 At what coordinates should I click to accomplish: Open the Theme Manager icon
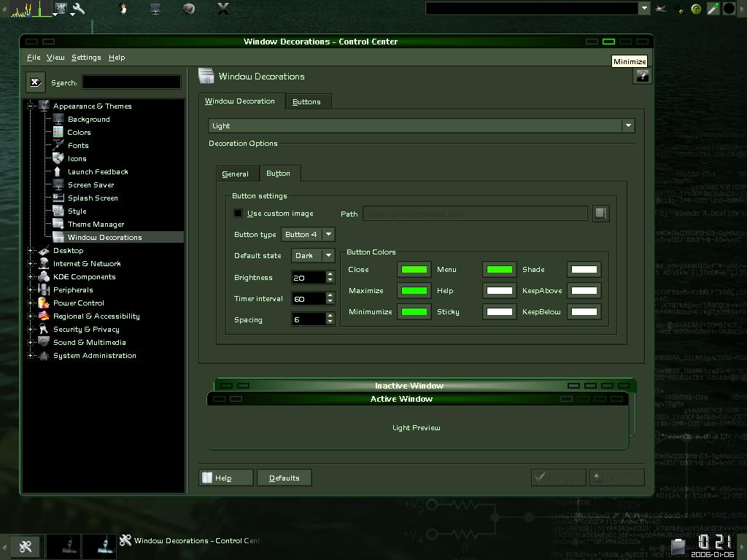(58, 224)
